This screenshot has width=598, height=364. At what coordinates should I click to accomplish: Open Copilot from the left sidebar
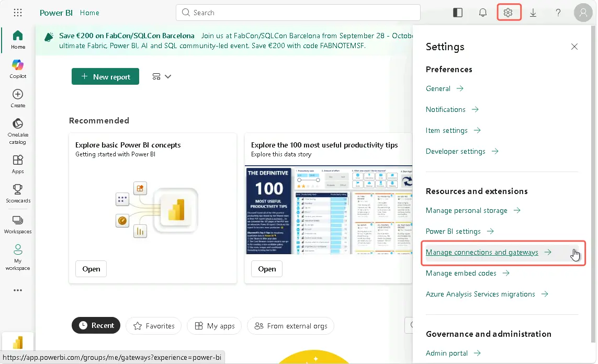pyautogui.click(x=18, y=69)
